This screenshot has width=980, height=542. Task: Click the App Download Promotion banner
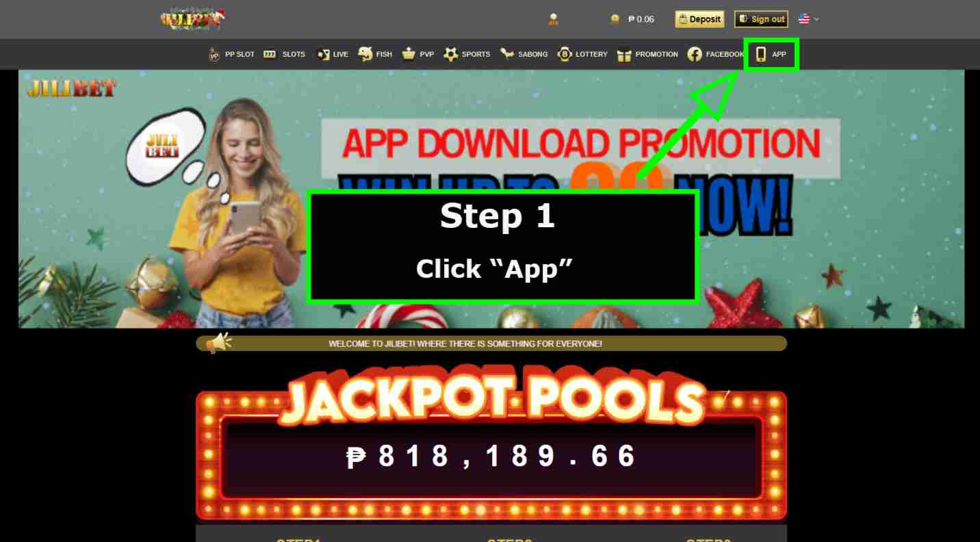[x=491, y=199]
